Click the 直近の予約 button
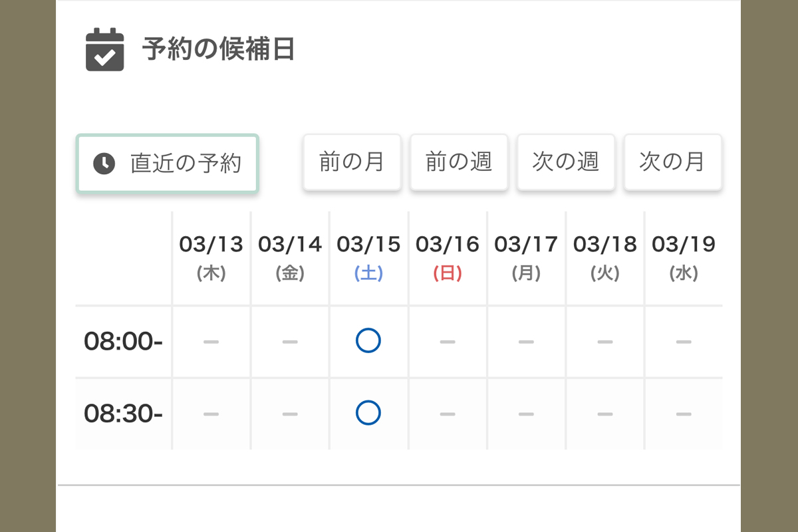Viewport: 798px width, 532px height. (x=168, y=164)
